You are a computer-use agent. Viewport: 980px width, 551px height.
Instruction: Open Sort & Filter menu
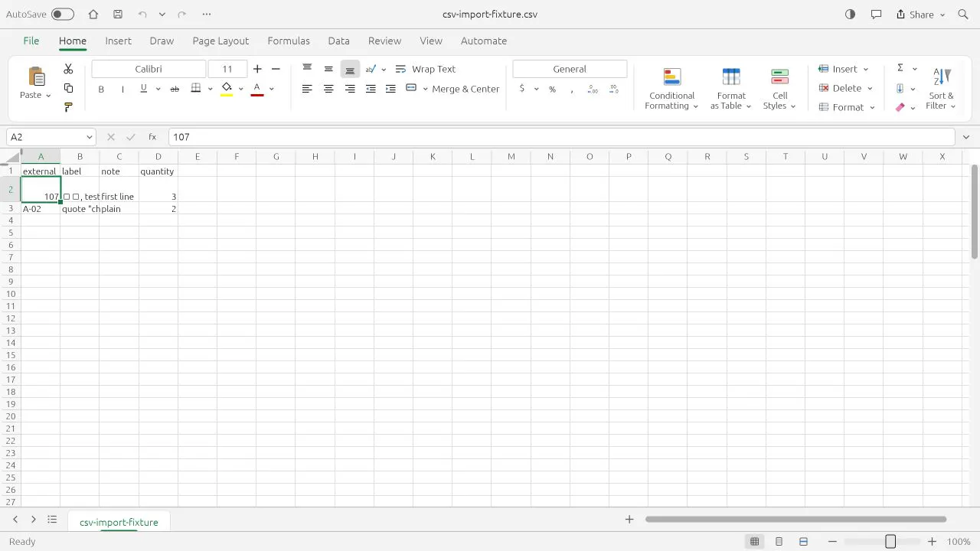[942, 89]
